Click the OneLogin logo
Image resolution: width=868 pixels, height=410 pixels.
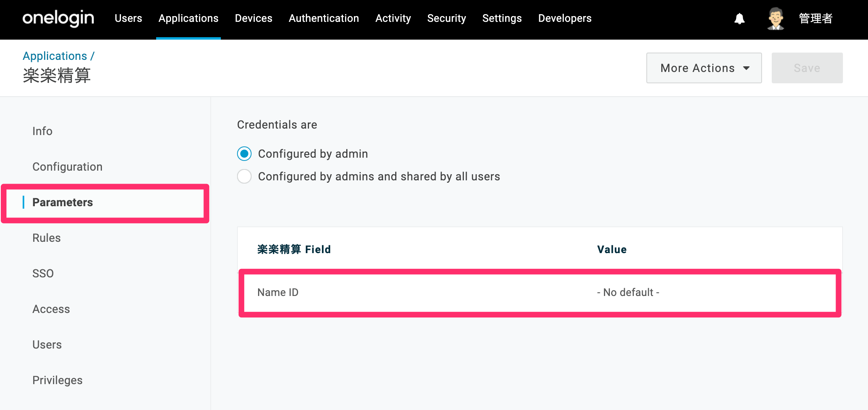click(x=58, y=18)
